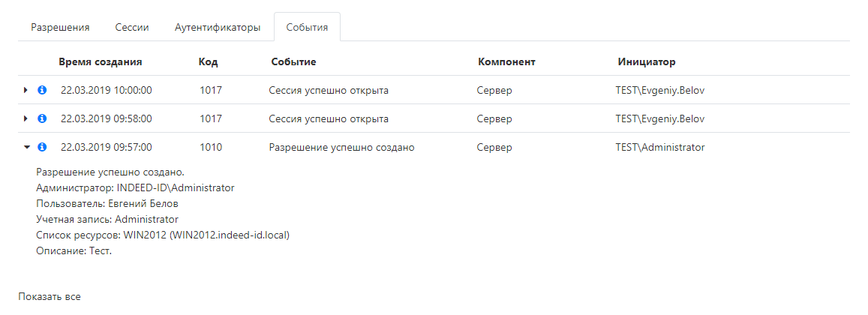Select TEST\Administrator initiator cell
Image resolution: width=868 pixels, height=315 pixels.
[660, 148]
